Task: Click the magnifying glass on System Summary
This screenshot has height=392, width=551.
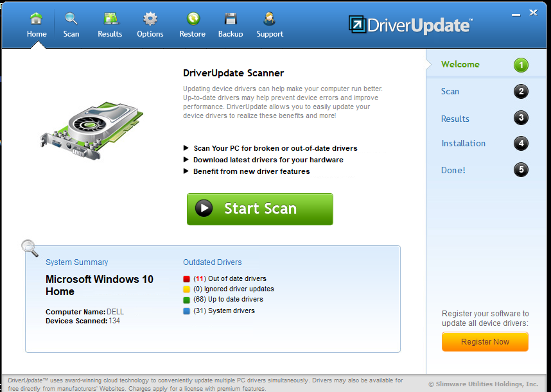Action: pos(30,248)
